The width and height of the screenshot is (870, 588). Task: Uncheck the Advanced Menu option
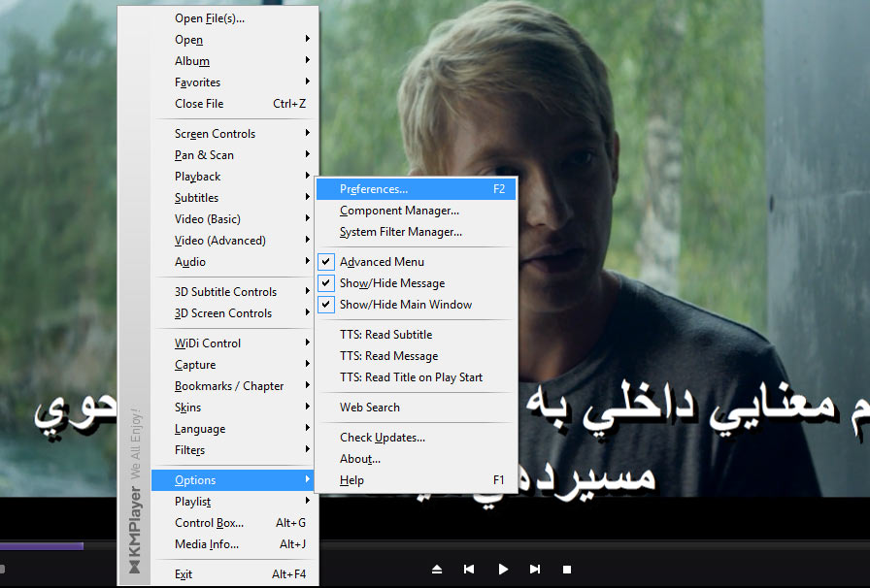[x=382, y=262]
